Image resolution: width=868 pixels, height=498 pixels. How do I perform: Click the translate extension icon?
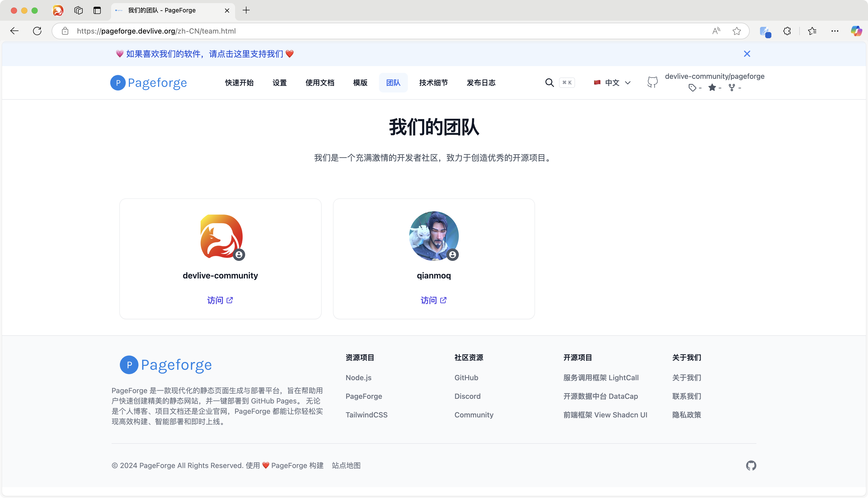click(x=765, y=32)
